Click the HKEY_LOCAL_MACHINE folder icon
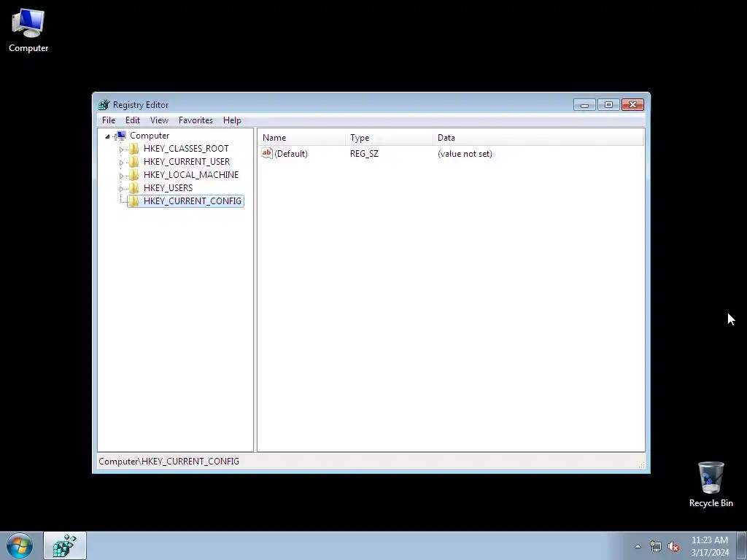This screenshot has width=747, height=560. pyautogui.click(x=134, y=175)
